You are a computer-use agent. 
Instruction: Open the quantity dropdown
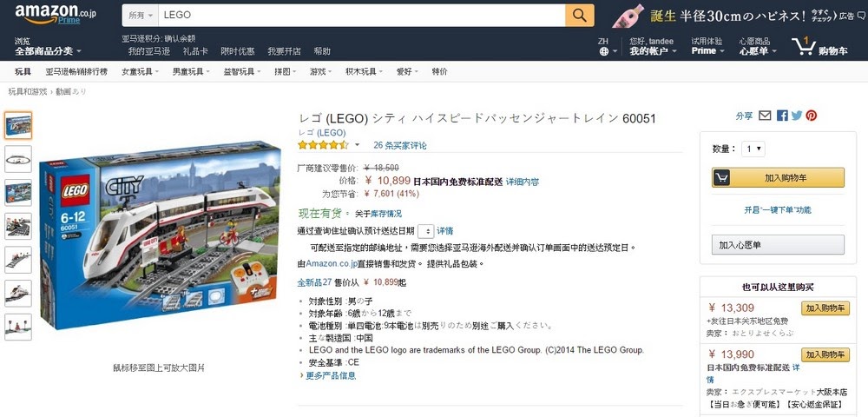[x=753, y=149]
